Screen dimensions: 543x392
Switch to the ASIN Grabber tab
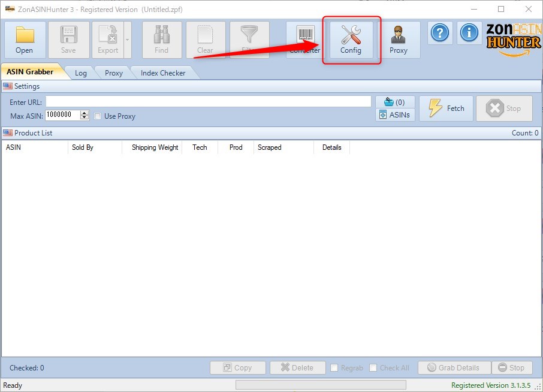pos(30,72)
